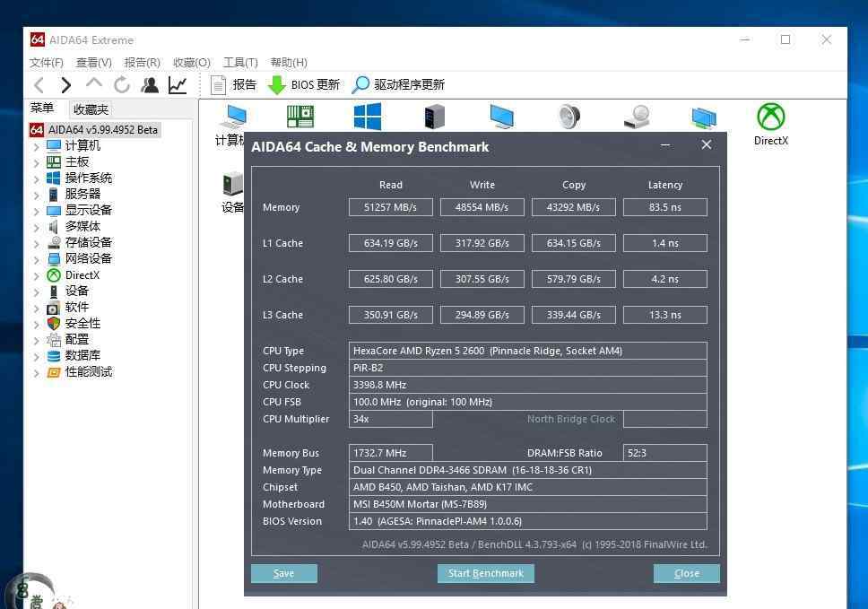Expand the 操作系统 tree node
Image resolution: width=868 pixels, height=609 pixels.
pyautogui.click(x=37, y=178)
